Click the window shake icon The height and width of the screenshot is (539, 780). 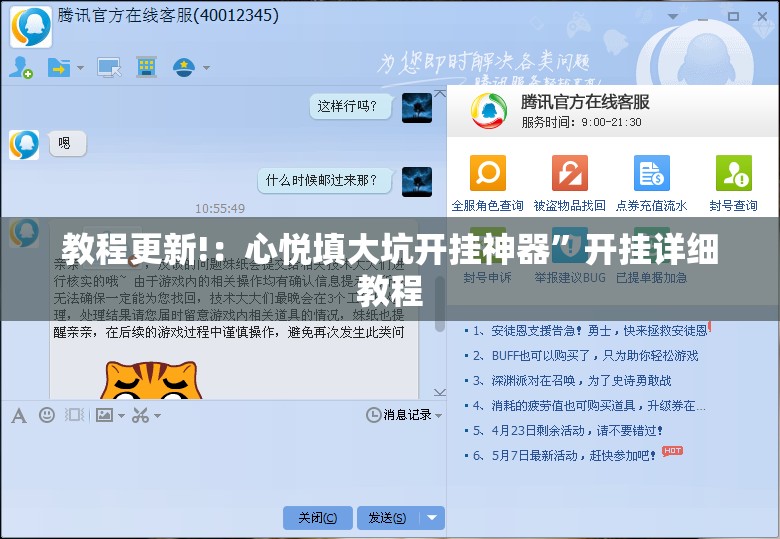(x=75, y=415)
